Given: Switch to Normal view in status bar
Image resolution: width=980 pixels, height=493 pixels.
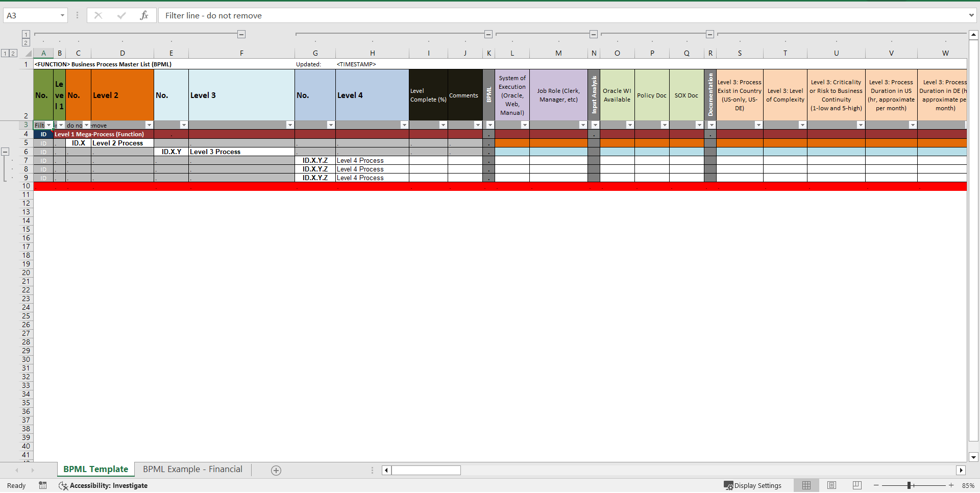Looking at the screenshot, I should (x=807, y=485).
